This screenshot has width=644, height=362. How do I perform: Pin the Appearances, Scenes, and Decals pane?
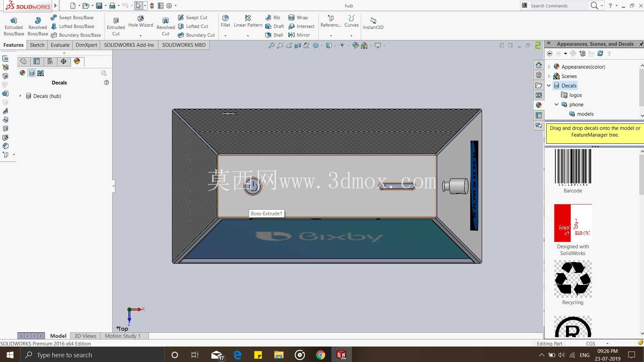[x=641, y=44]
